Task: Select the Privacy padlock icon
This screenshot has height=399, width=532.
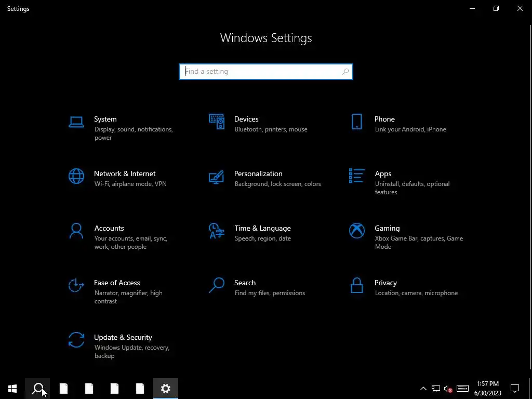Action: coord(356,285)
